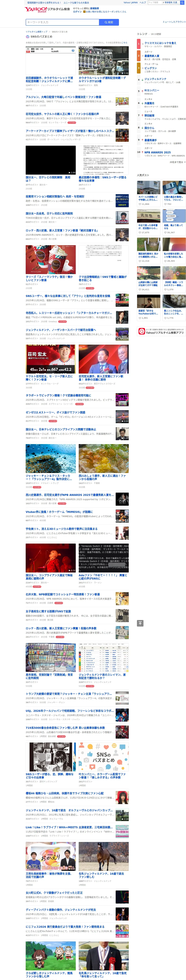Open trend 最優秀選手
Screen dimensions: 186x980
tap(151, 140)
